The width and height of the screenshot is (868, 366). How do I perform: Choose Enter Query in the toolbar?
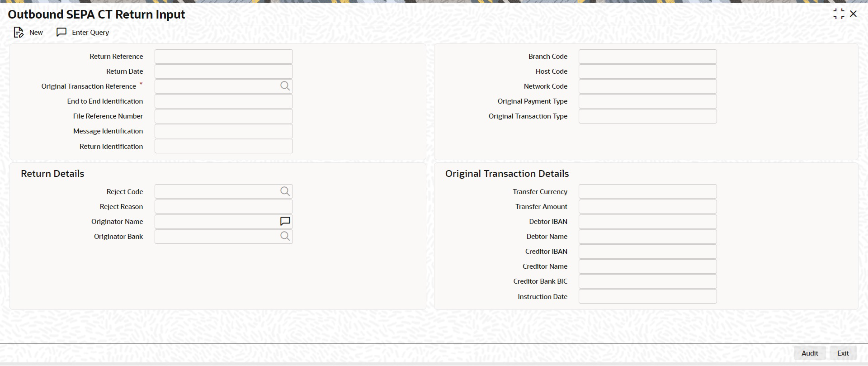coord(90,33)
